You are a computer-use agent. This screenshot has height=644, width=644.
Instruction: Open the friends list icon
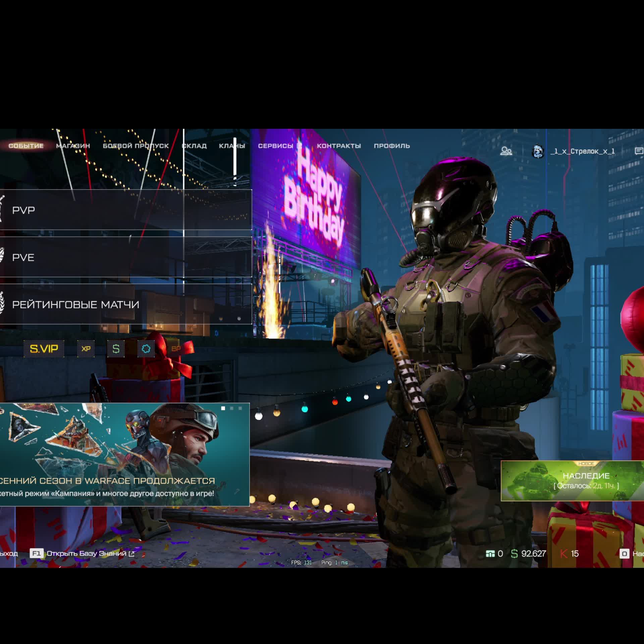coord(506,151)
